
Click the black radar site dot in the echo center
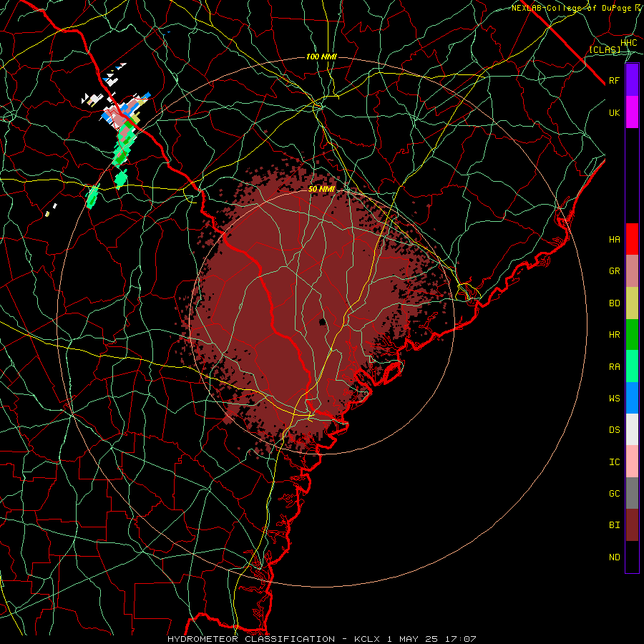tap(323, 322)
